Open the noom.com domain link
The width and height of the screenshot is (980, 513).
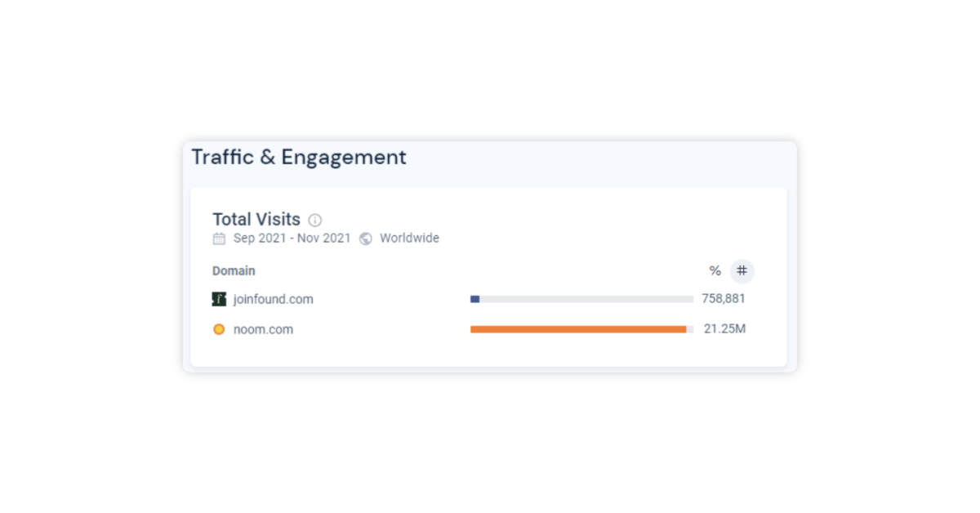tap(263, 329)
